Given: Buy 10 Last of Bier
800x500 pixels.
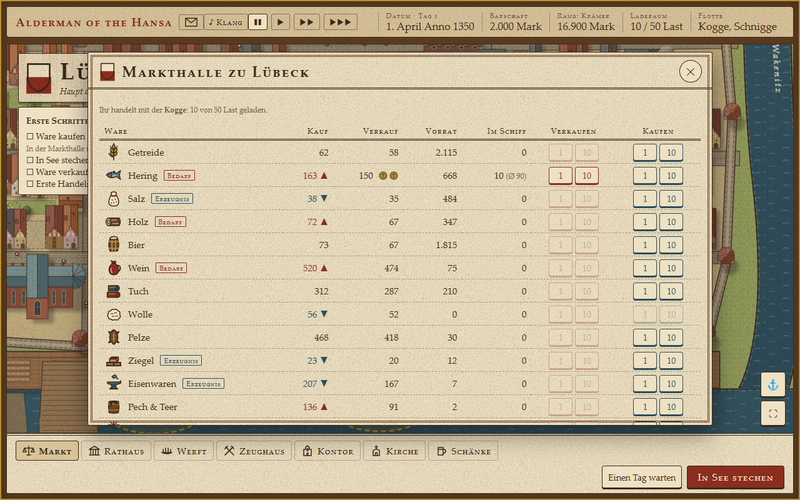Looking at the screenshot, I should coord(671,245).
